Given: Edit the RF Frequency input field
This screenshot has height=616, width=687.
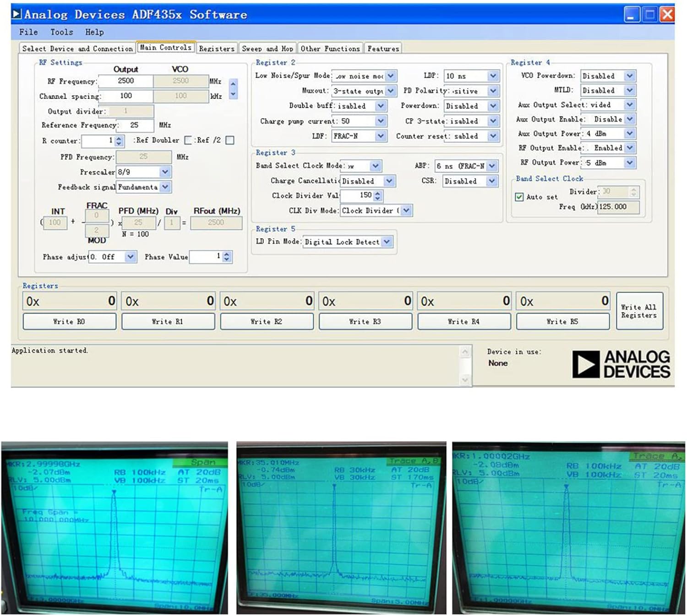Looking at the screenshot, I should click(x=126, y=81).
